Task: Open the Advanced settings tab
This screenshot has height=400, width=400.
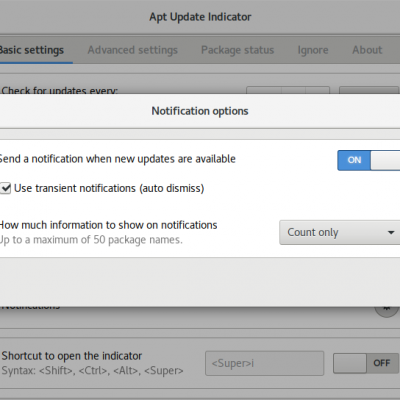Action: 133,50
